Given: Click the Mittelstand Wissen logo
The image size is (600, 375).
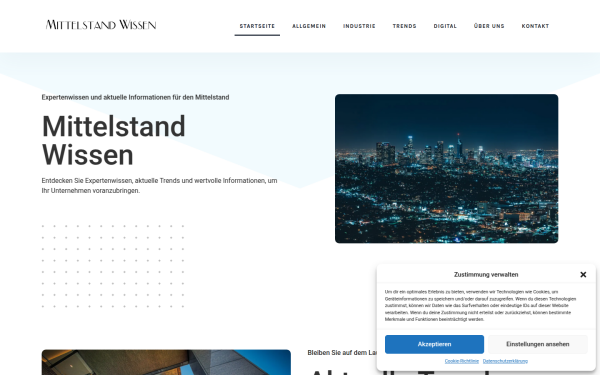Looking at the screenshot, I should (101, 25).
